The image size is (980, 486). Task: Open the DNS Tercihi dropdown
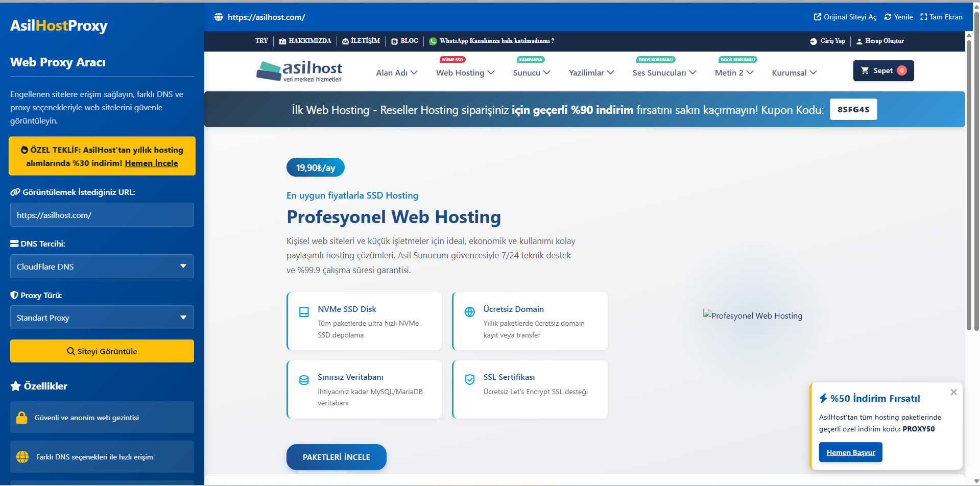pyautogui.click(x=102, y=266)
